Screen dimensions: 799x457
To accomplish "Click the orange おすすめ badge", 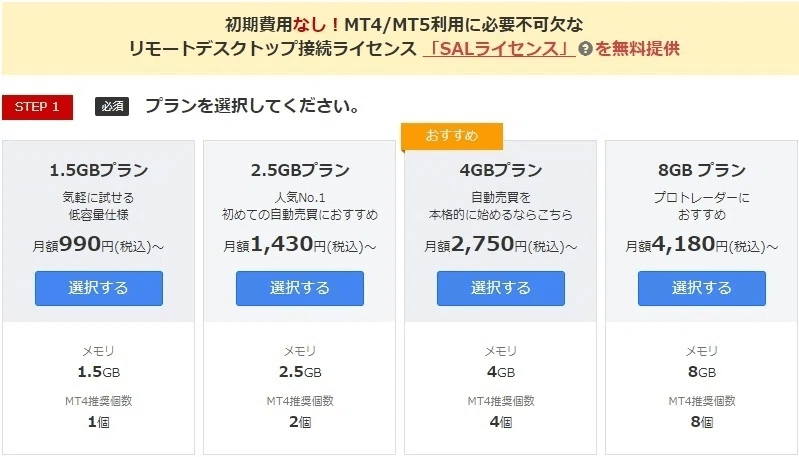I will tap(452, 136).
